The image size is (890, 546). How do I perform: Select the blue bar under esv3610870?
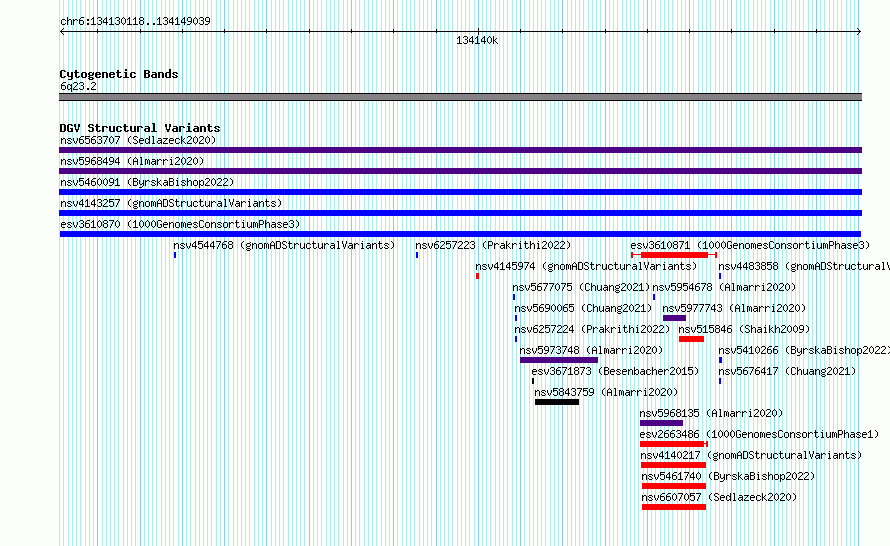tap(460, 234)
